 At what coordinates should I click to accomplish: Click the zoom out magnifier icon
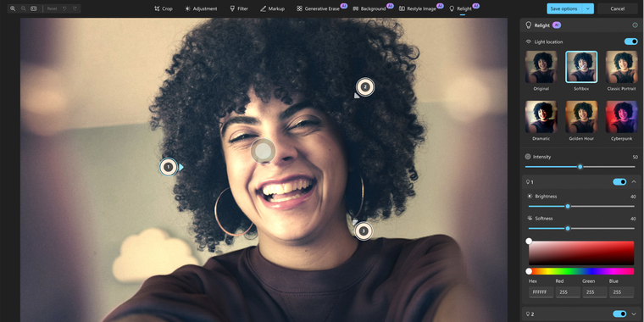24,8
